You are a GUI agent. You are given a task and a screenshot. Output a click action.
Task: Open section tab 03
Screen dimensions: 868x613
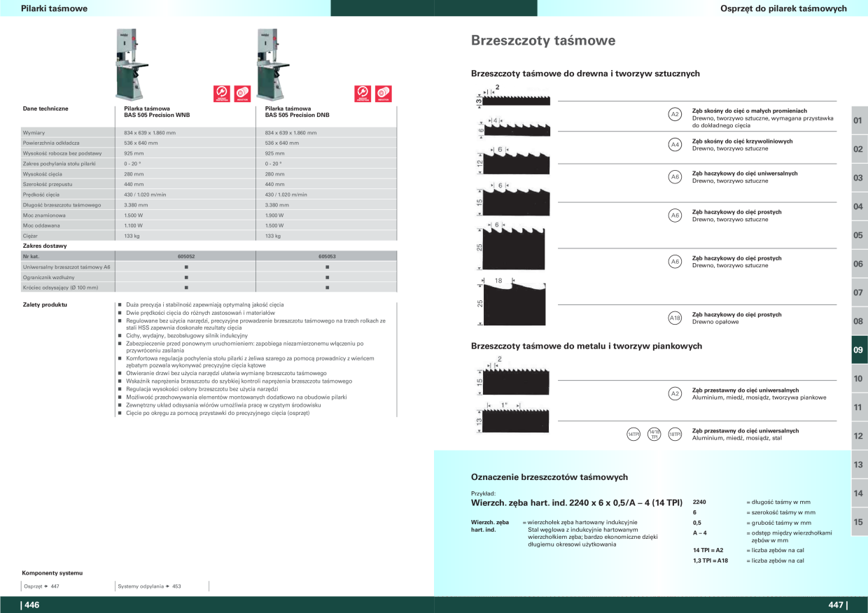pyautogui.click(x=859, y=178)
